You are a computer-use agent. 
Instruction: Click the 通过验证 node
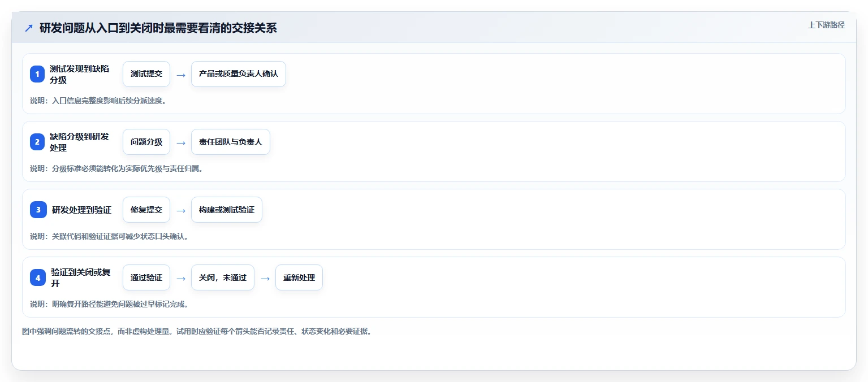click(x=146, y=277)
